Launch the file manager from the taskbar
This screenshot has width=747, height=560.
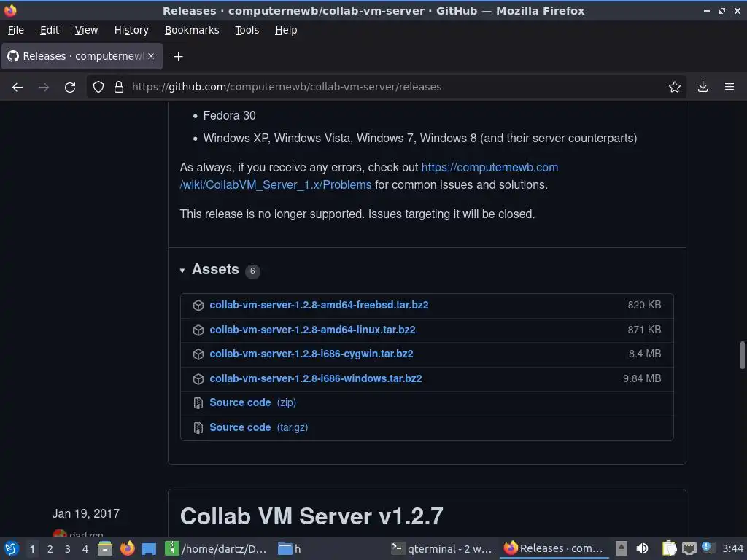tap(105, 548)
